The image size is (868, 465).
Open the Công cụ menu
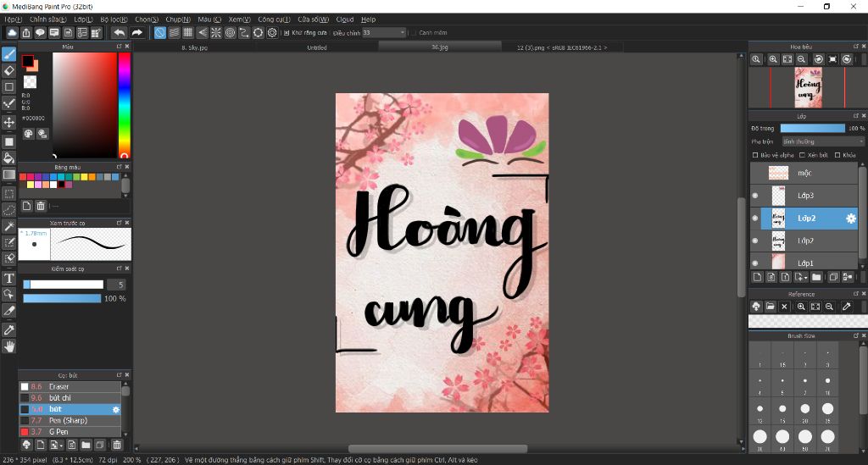click(274, 19)
